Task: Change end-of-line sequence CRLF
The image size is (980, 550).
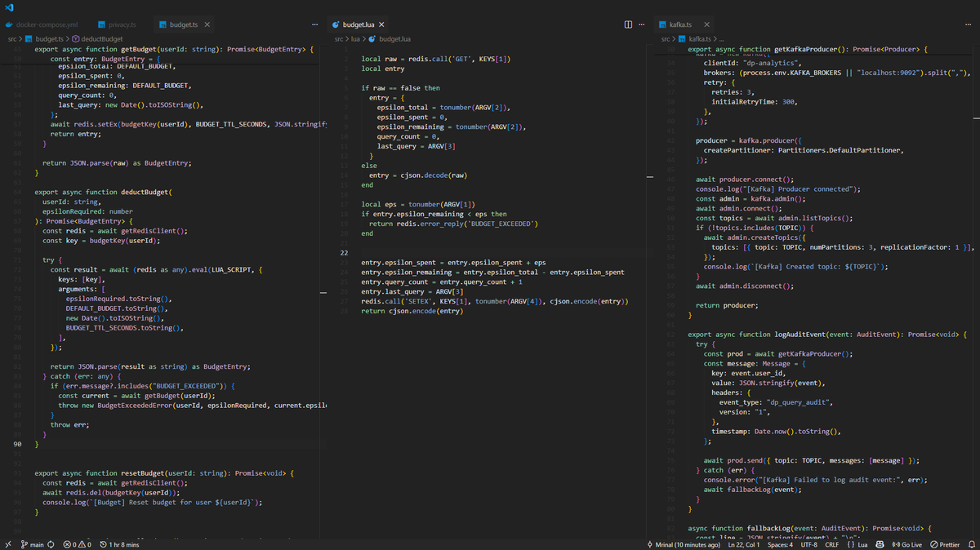Action: [832, 544]
